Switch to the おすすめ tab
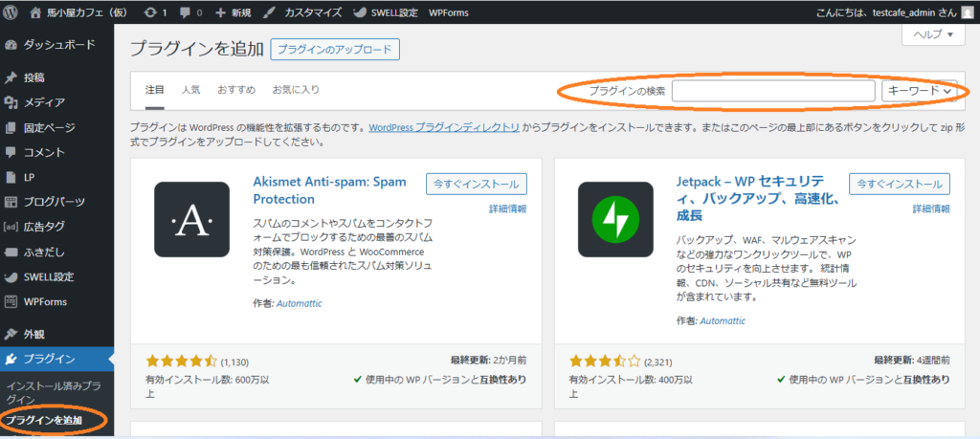This screenshot has width=980, height=439. (x=237, y=90)
